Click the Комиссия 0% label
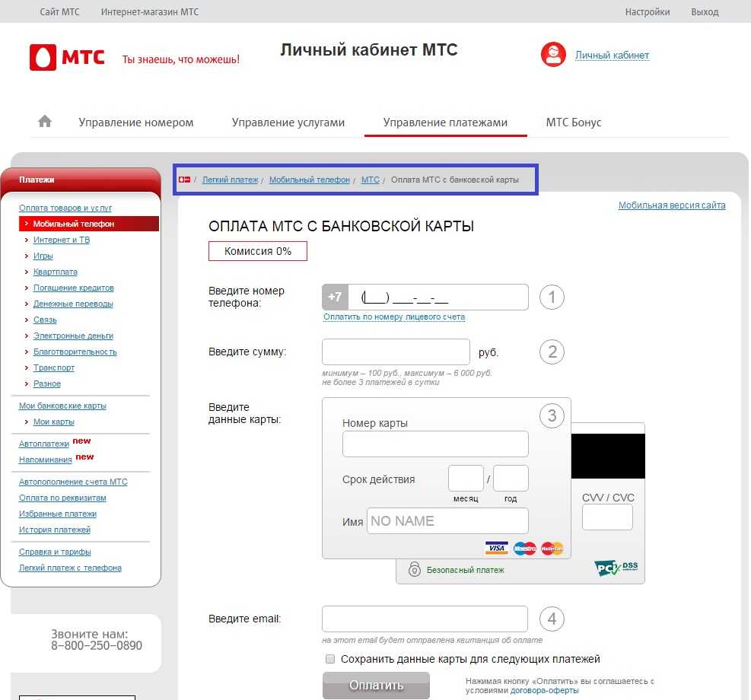The height and width of the screenshot is (700, 751). tap(258, 251)
